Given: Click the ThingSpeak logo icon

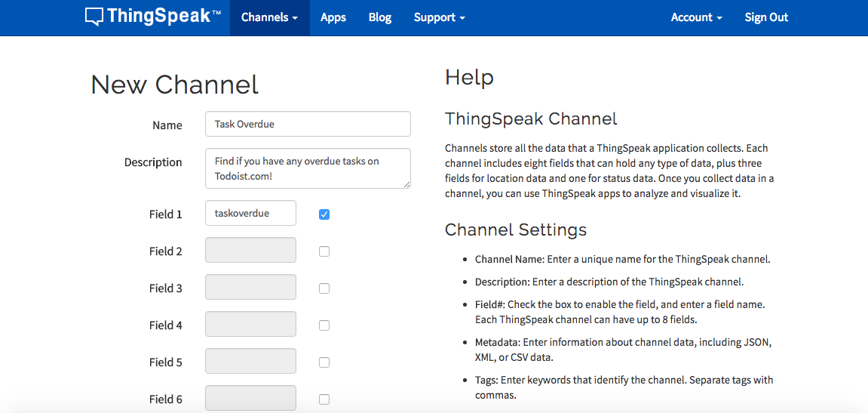Looking at the screenshot, I should [94, 17].
